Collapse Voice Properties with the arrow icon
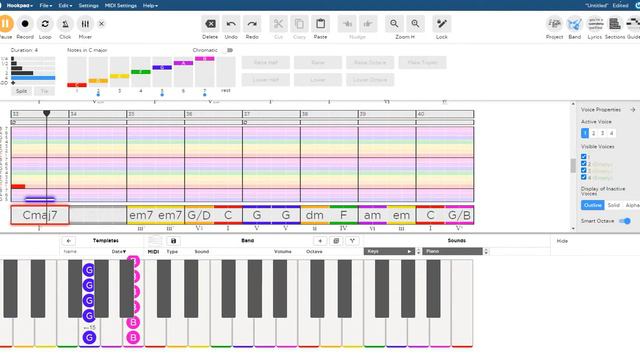640x360 pixels. point(632,109)
